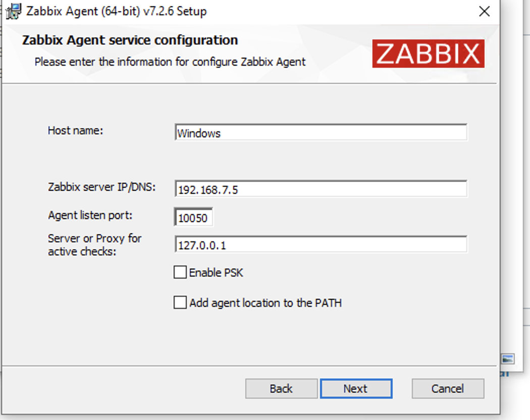The width and height of the screenshot is (530, 420).
Task: Click the Agent listen port field
Action: pos(193,217)
